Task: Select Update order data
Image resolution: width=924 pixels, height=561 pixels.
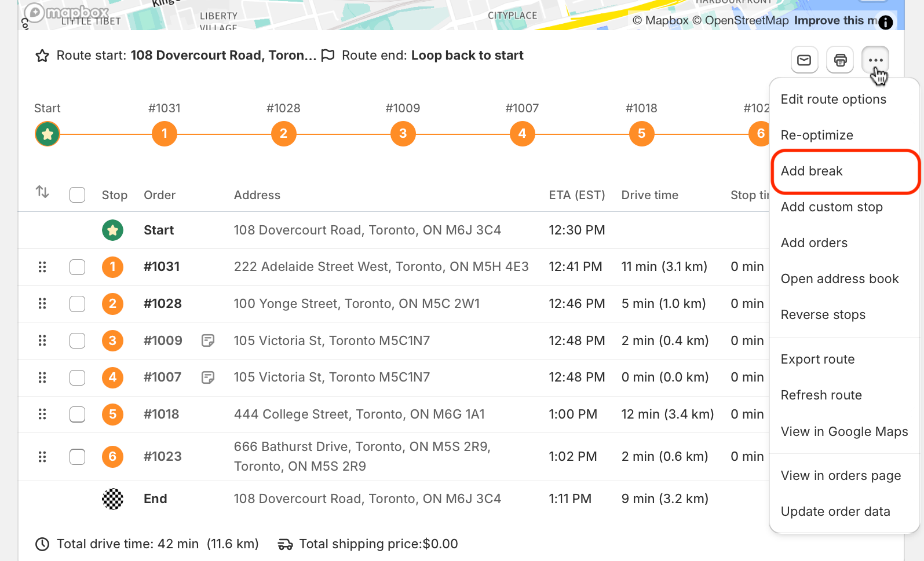Action: click(845, 512)
